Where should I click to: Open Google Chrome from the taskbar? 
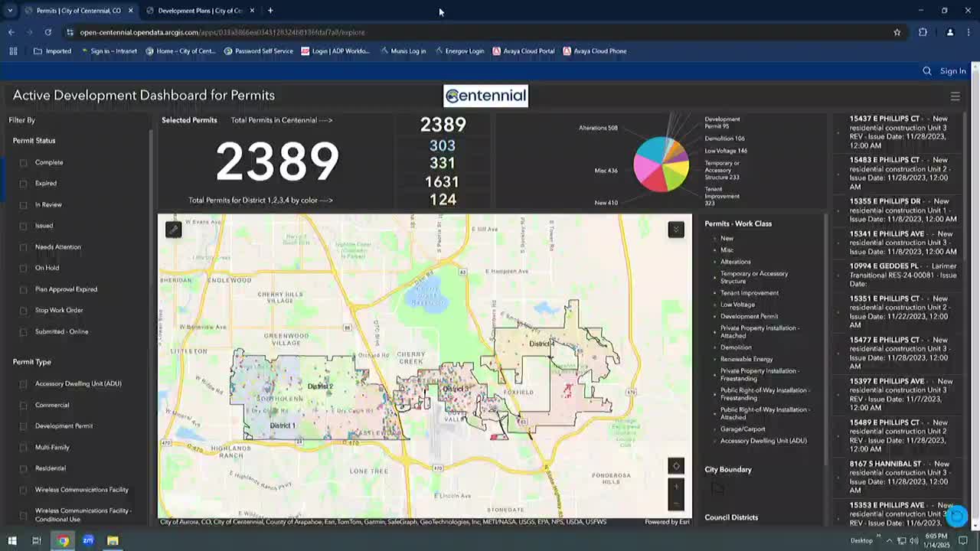(63, 540)
